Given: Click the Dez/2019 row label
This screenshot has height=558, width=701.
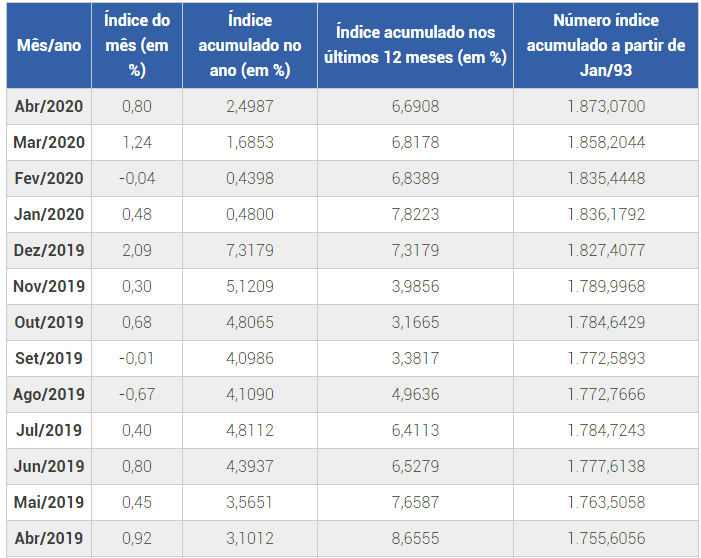Looking at the screenshot, I should (49, 250).
